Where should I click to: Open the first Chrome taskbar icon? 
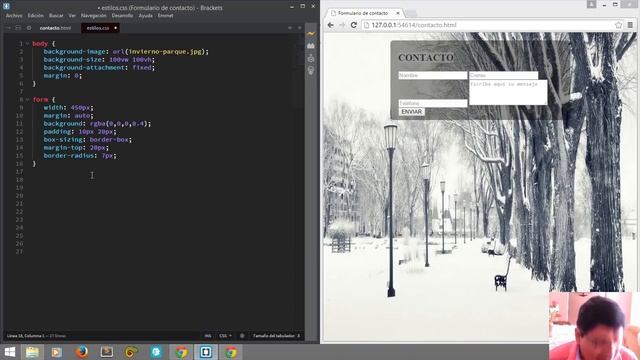181,352
